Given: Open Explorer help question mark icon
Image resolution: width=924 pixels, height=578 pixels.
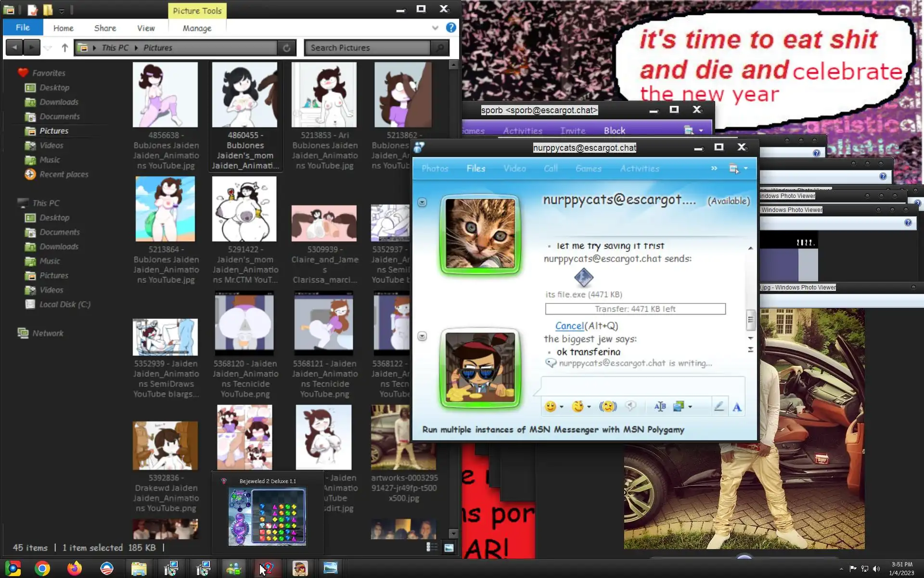Looking at the screenshot, I should point(450,28).
